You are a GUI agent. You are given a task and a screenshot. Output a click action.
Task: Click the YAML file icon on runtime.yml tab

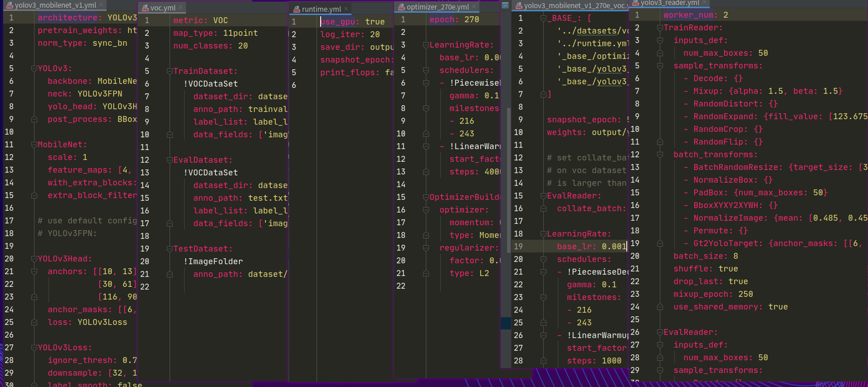pos(297,9)
